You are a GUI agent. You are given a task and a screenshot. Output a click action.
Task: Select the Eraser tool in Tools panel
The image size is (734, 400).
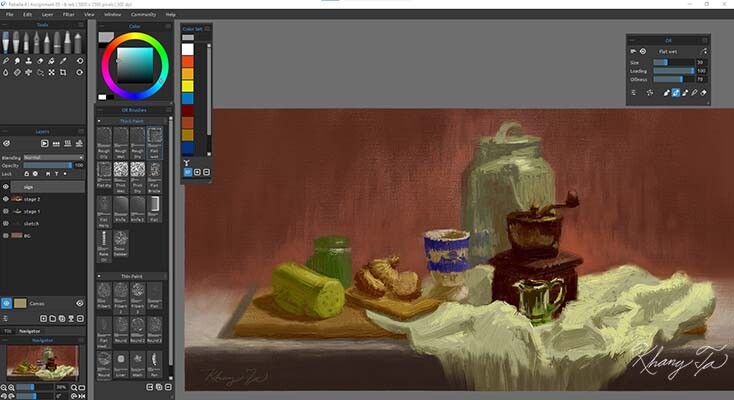point(40,61)
